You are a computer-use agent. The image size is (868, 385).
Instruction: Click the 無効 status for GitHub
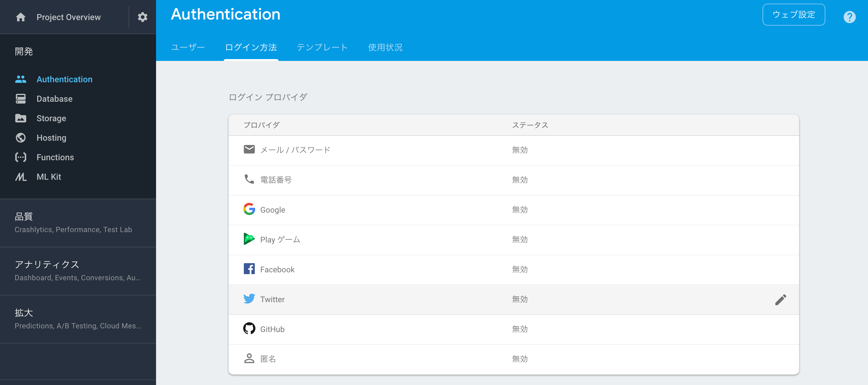[520, 329]
